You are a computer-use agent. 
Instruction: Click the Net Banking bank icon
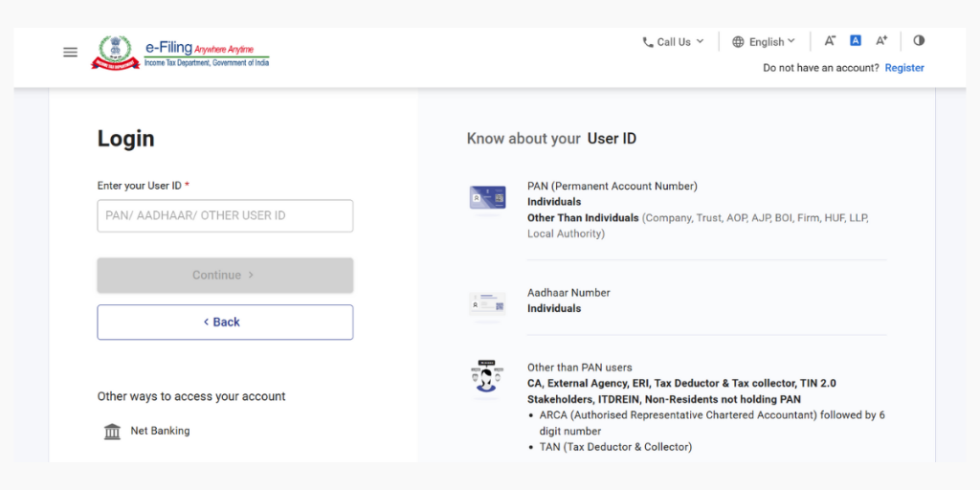(113, 432)
